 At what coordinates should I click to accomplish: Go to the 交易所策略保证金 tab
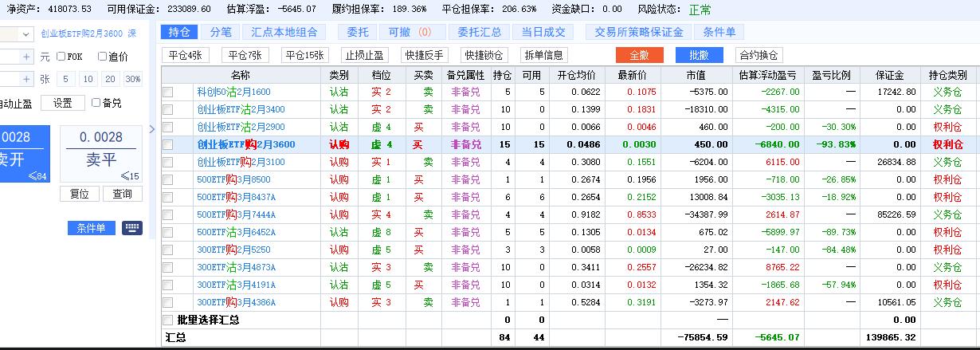tap(639, 32)
